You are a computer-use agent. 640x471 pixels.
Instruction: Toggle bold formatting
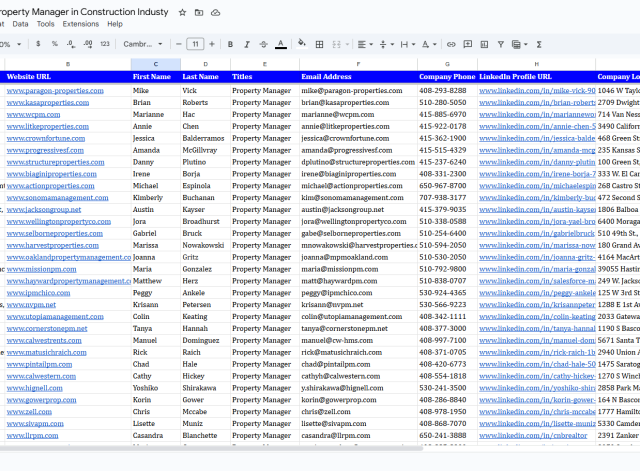[x=230, y=44]
